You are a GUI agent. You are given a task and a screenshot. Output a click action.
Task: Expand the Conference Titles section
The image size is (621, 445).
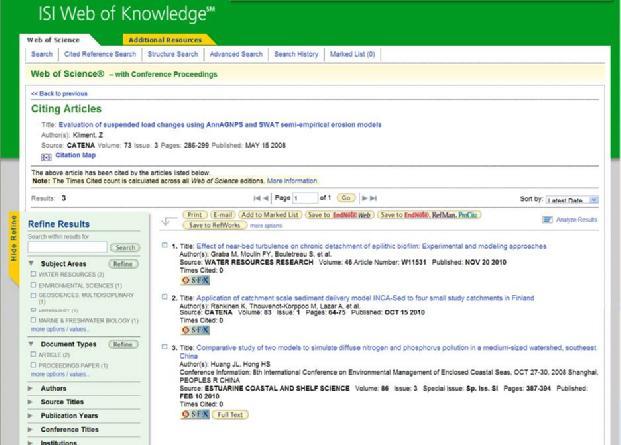(30, 430)
